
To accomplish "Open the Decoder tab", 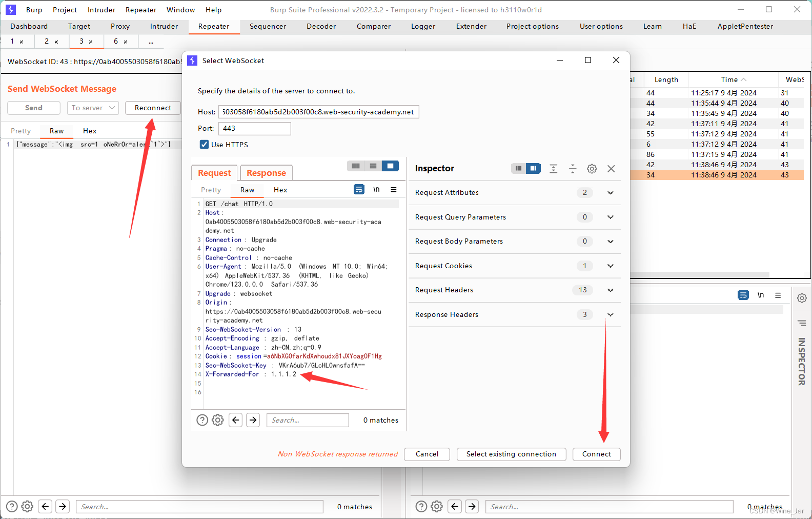I will click(321, 26).
